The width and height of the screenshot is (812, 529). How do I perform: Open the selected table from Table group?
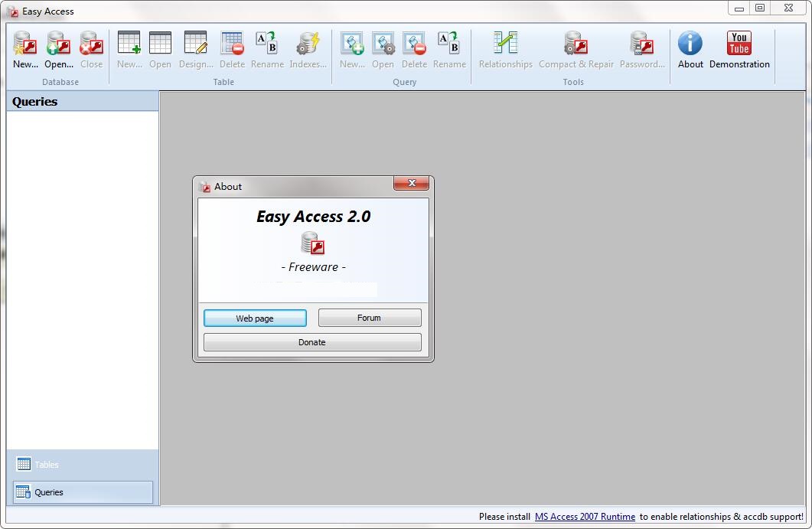[x=160, y=50]
